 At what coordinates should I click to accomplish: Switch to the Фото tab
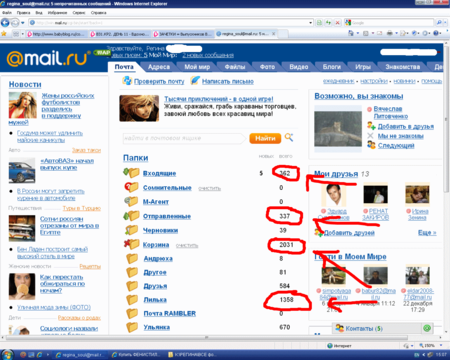(267, 67)
